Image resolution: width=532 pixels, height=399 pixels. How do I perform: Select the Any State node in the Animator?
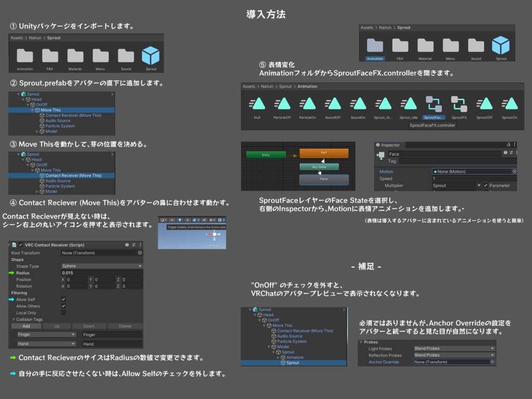coord(320,167)
